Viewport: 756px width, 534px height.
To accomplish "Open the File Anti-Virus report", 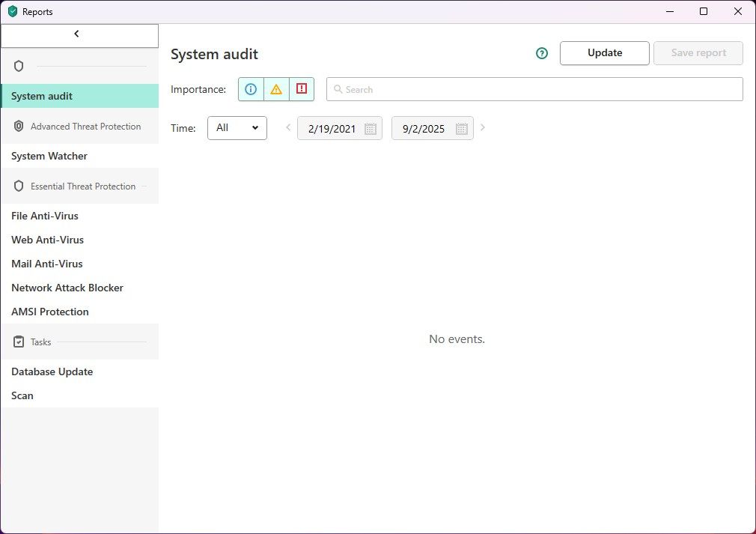I will [79, 216].
